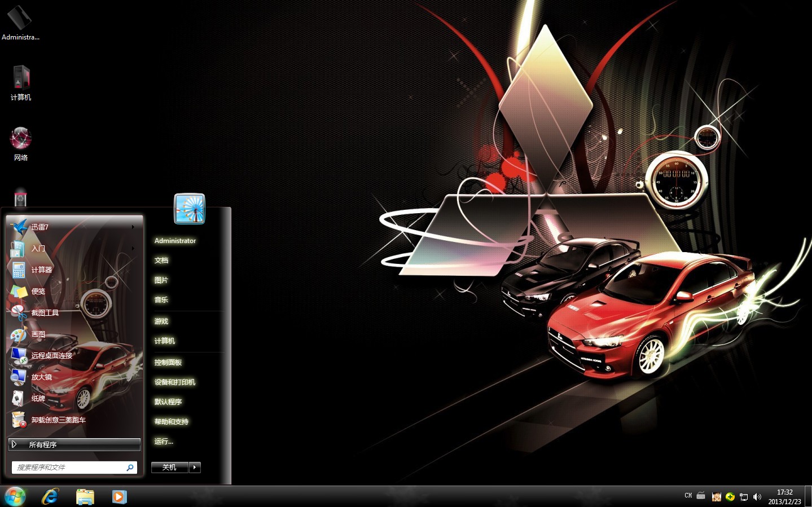Launch 纸牌 solitaire game

point(73,398)
